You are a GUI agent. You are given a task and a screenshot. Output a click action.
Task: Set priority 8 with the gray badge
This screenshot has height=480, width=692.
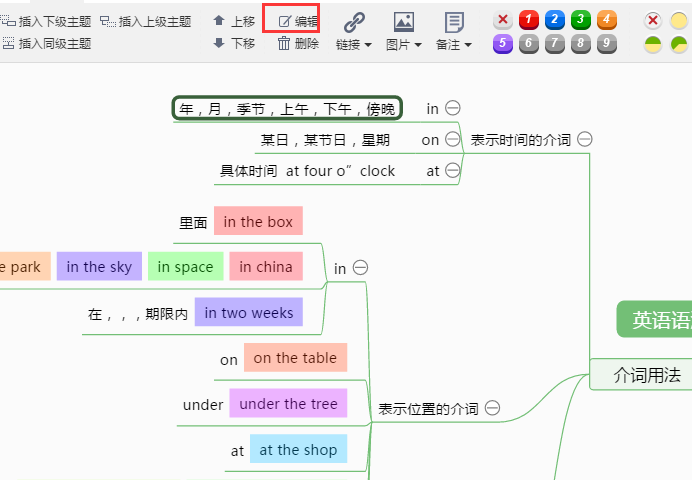[581, 44]
